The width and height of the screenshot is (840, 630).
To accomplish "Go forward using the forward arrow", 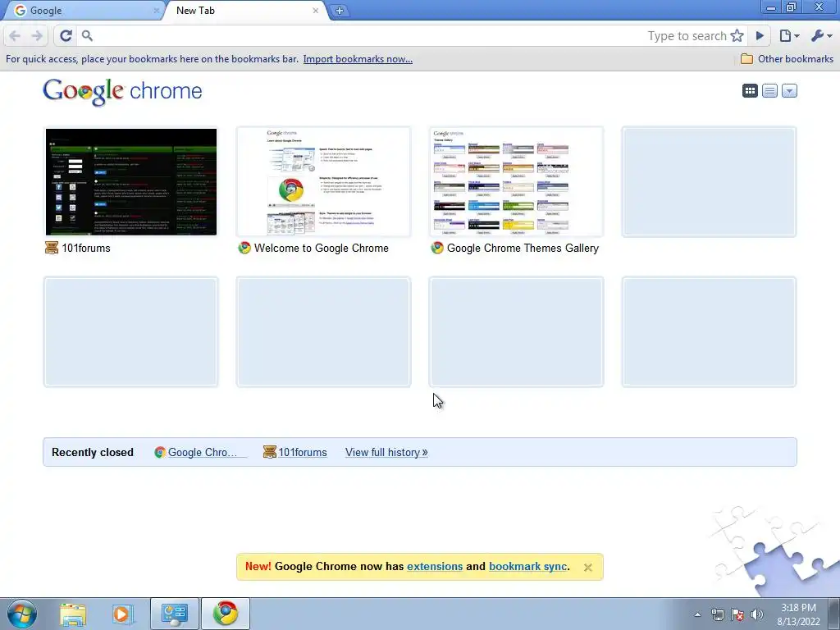I will (x=37, y=36).
